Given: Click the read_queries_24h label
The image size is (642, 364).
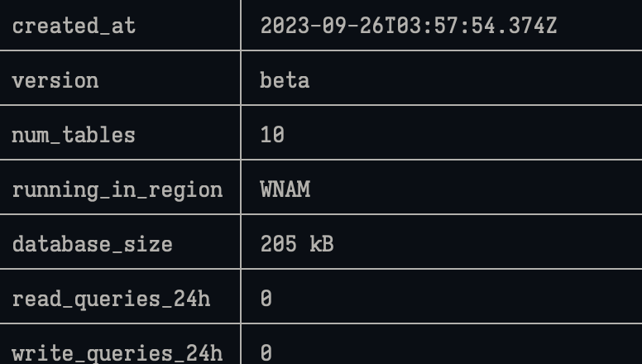Looking at the screenshot, I should [x=111, y=299].
